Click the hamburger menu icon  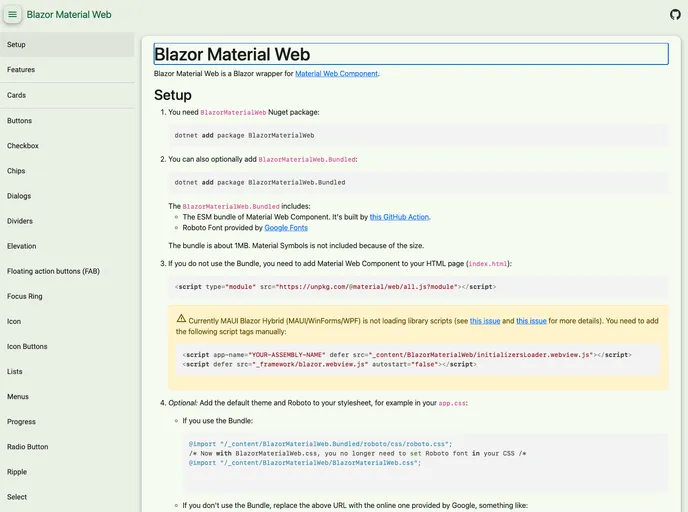tap(13, 15)
